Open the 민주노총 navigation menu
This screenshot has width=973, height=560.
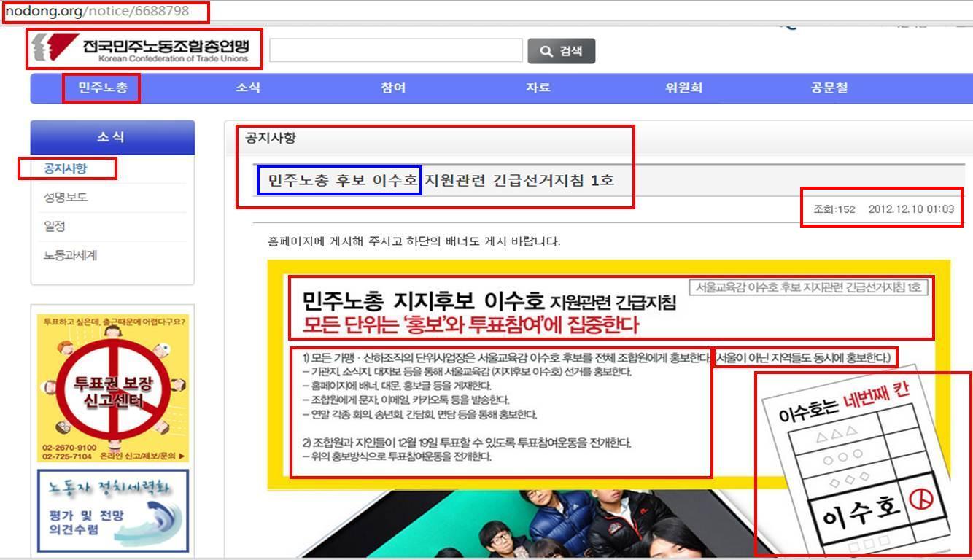click(102, 88)
